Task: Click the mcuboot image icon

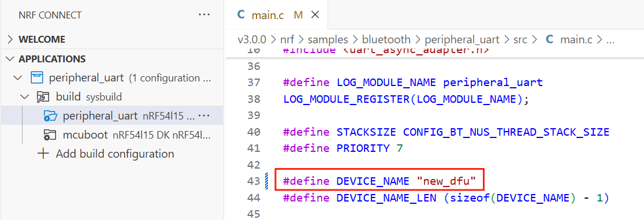Action: pos(50,135)
